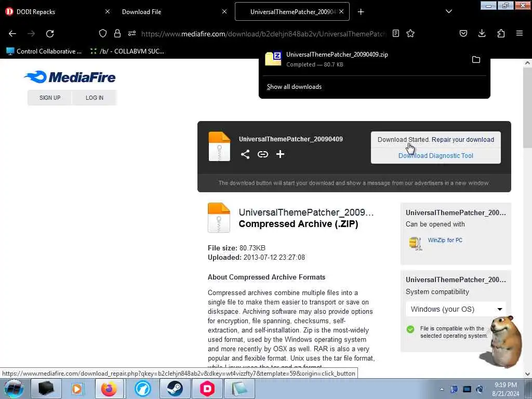Click Show all downloads
Screen dimensions: 532x399
point(294,87)
